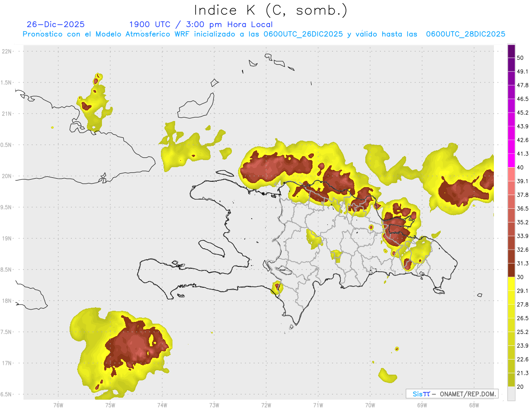Select the magenta band between 40 and 41.3
This screenshot has width=532, height=411.
pos(511,160)
